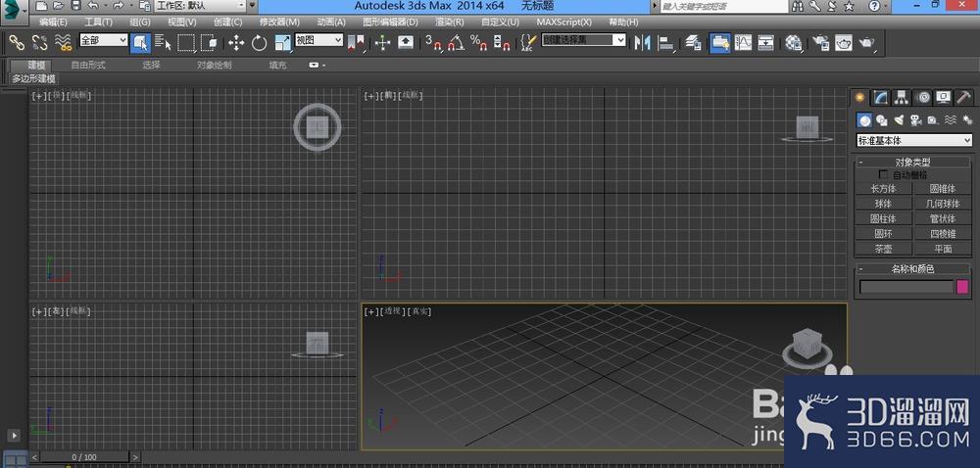This screenshot has height=468, width=980.
Task: Open the 工具(T) menu
Action: (98, 22)
